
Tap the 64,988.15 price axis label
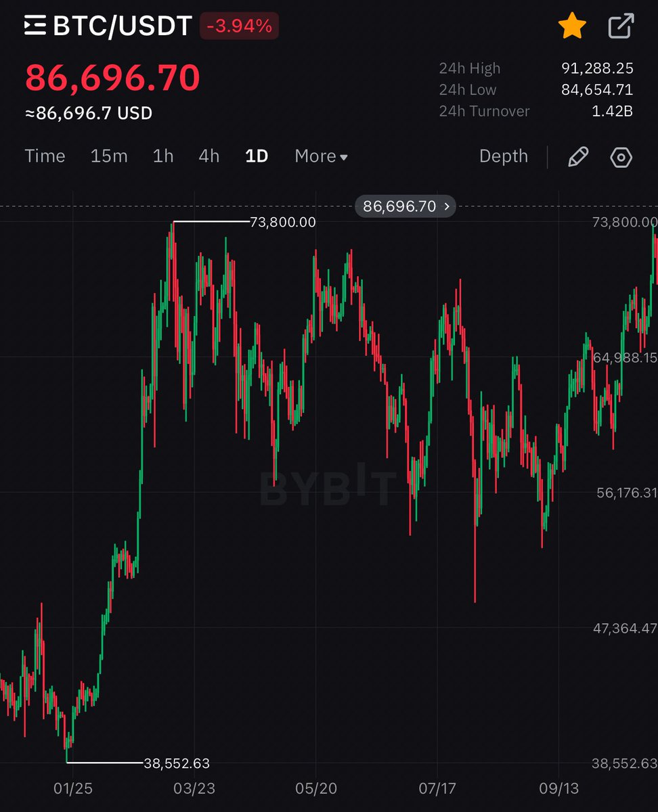pyautogui.click(x=625, y=357)
